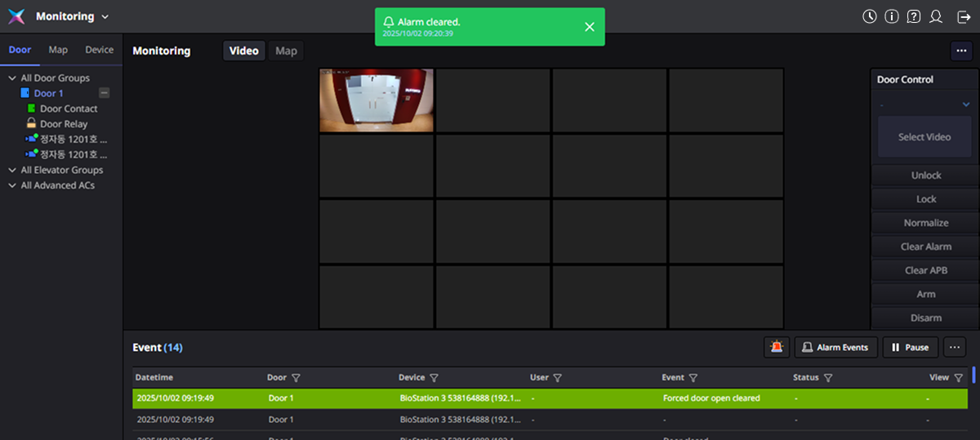Collapse Door 1 with the minus button
The image size is (980, 440).
pyautogui.click(x=104, y=94)
